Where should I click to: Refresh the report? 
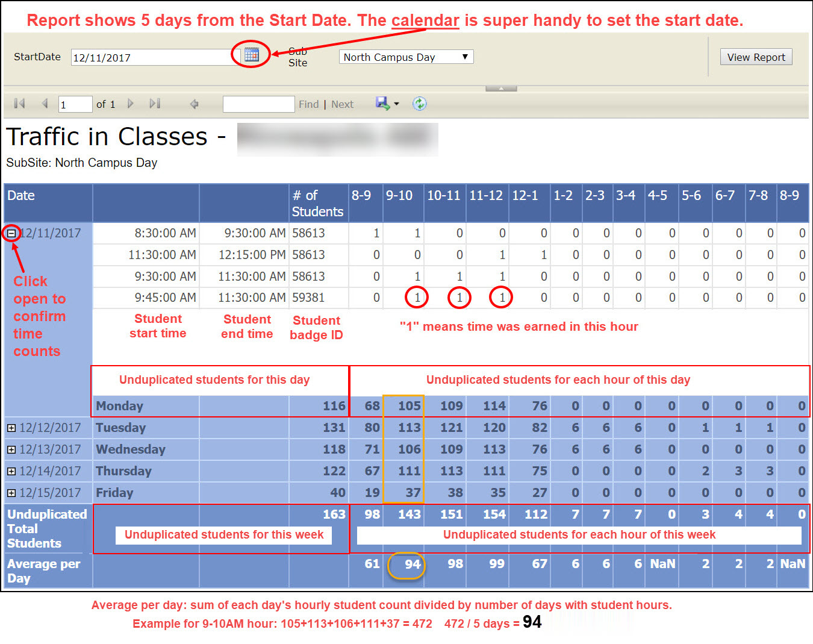(420, 104)
